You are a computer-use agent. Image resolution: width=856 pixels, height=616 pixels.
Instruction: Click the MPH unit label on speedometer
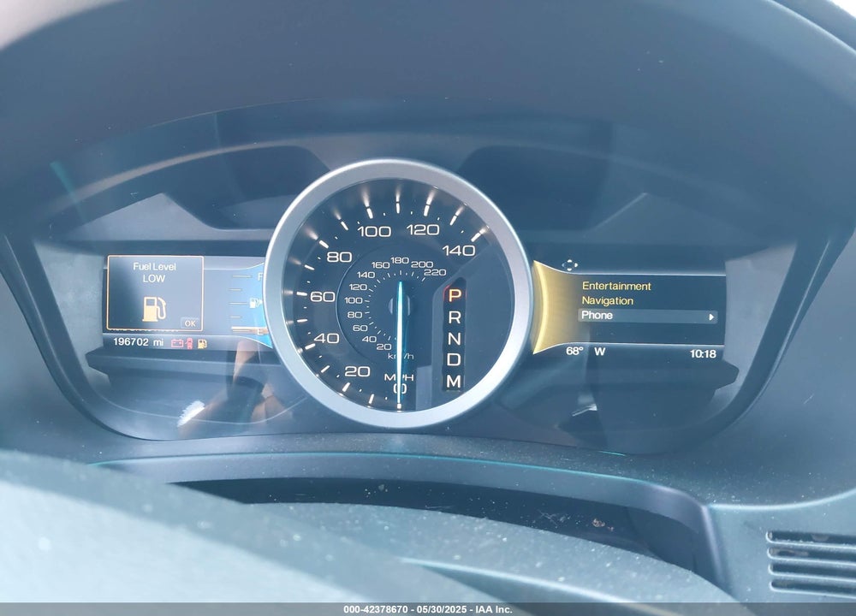[x=399, y=377]
